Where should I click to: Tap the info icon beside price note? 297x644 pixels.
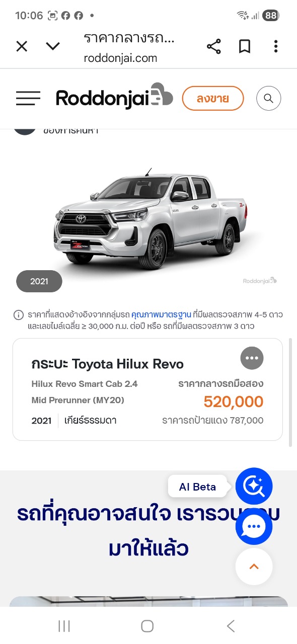pyautogui.click(x=19, y=315)
